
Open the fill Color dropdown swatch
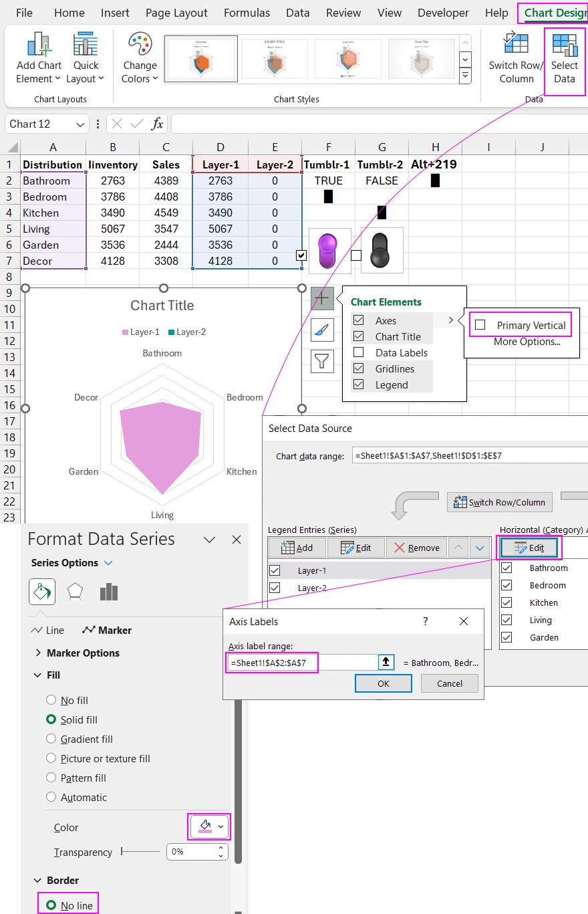click(x=208, y=826)
